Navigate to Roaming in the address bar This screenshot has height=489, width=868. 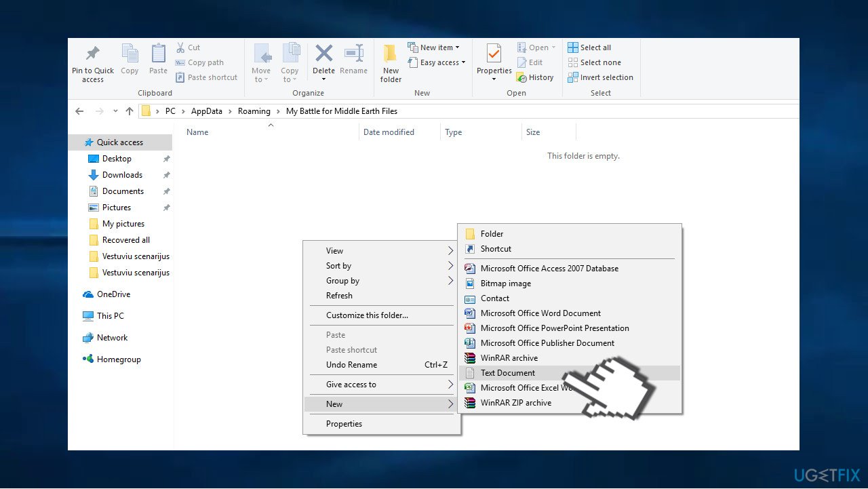(254, 111)
